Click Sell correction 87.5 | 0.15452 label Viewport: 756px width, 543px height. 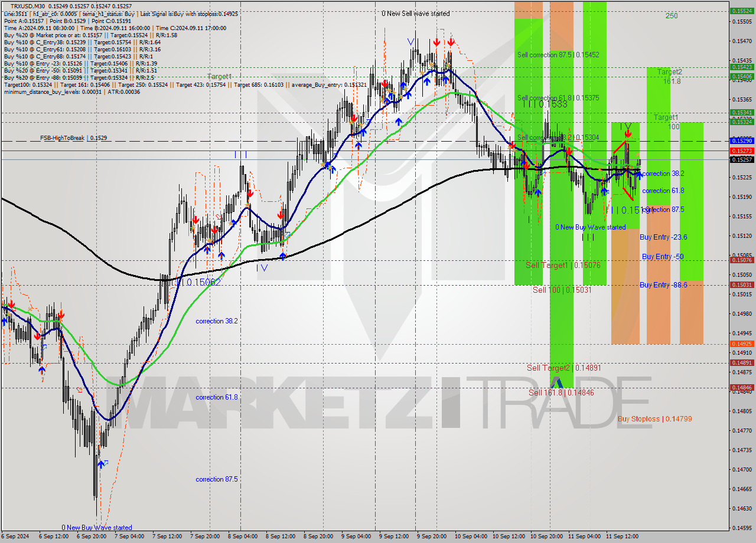pos(558,54)
